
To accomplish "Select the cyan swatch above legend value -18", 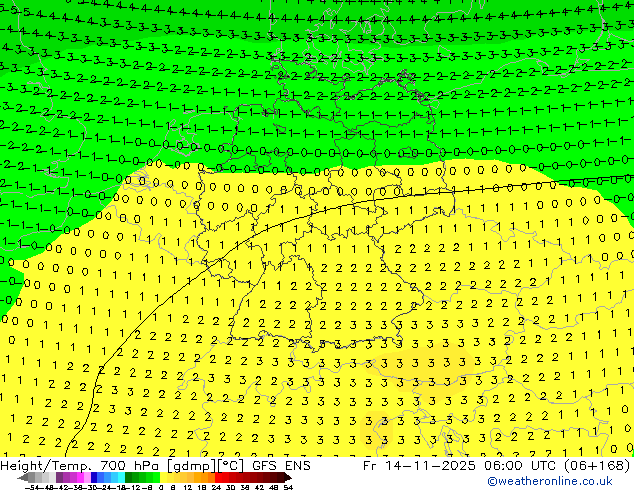I will click(121, 477).
